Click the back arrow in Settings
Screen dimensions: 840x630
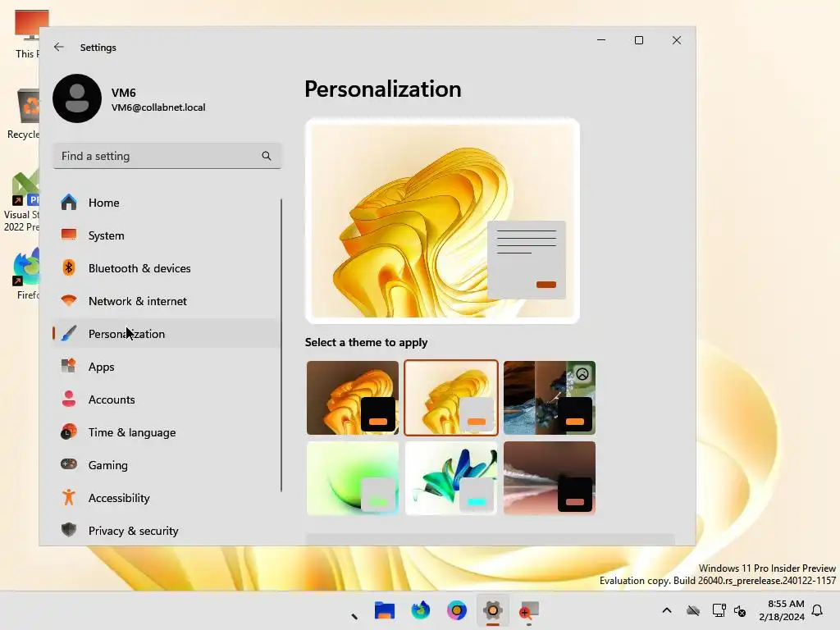59,47
